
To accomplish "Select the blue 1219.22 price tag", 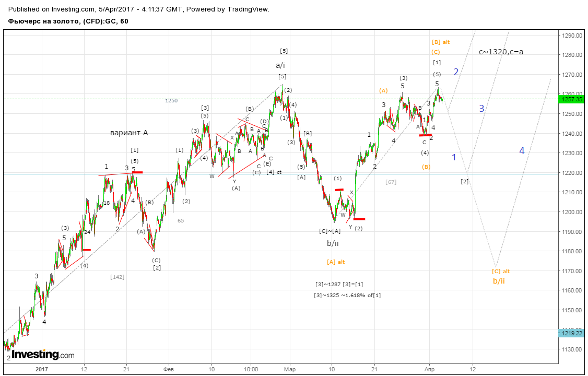I will (571, 333).
